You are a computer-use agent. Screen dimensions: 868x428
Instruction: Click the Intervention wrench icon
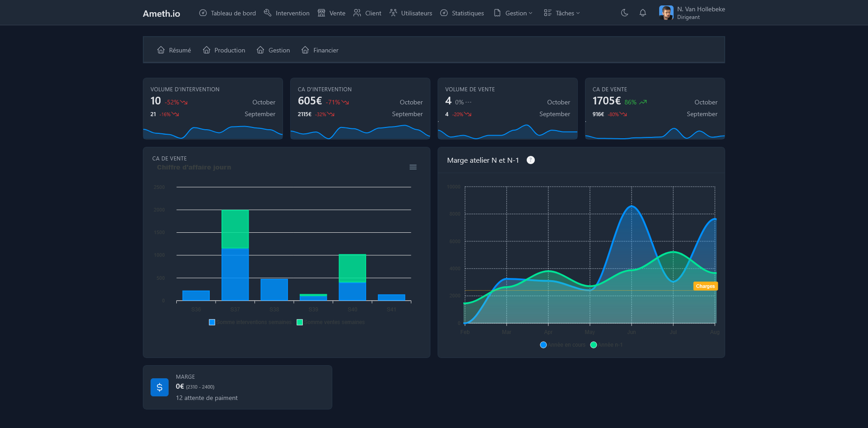268,13
